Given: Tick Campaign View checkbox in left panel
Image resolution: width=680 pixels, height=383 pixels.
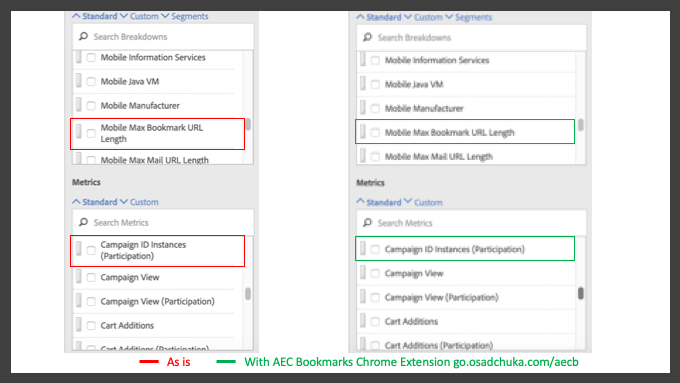Looking at the screenshot, I should (x=91, y=278).
